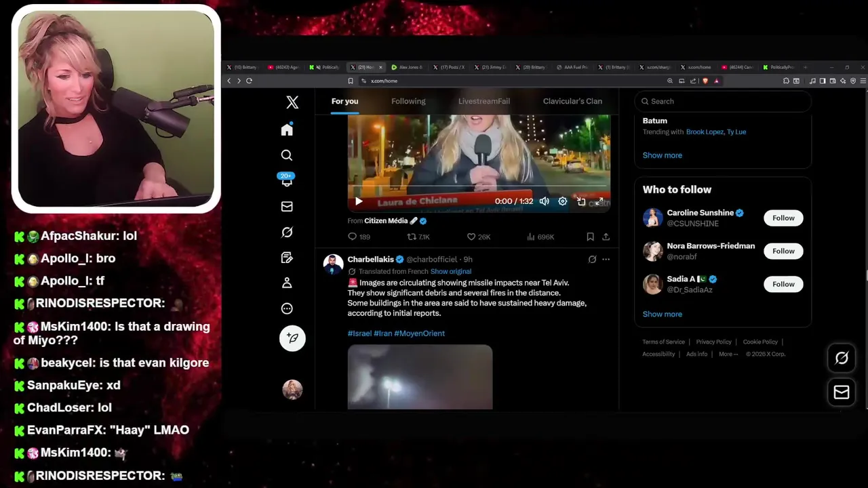The image size is (868, 488).
Task: Open Privacy Policy footer link
Action: click(713, 342)
